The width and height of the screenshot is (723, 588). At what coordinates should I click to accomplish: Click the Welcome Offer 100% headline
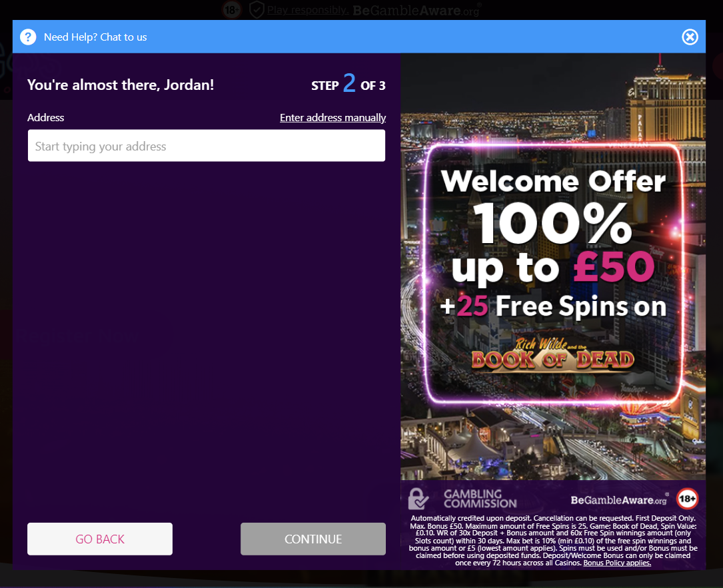click(553, 205)
